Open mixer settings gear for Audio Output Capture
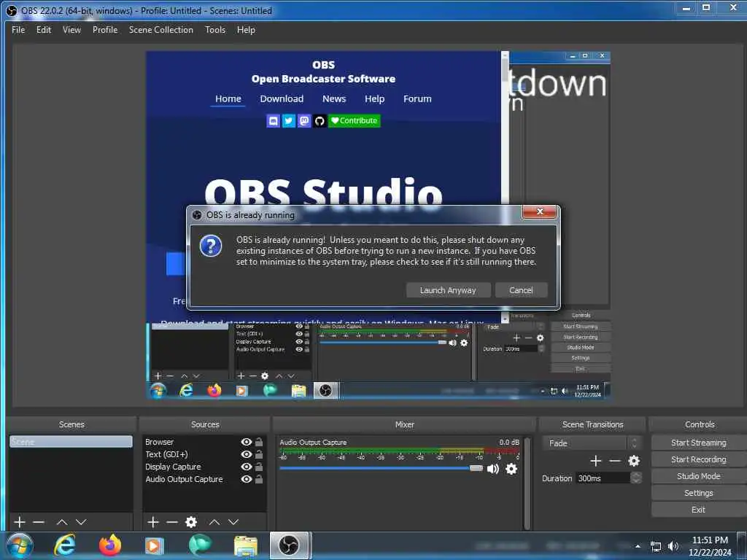The width and height of the screenshot is (747, 560). [x=511, y=469]
